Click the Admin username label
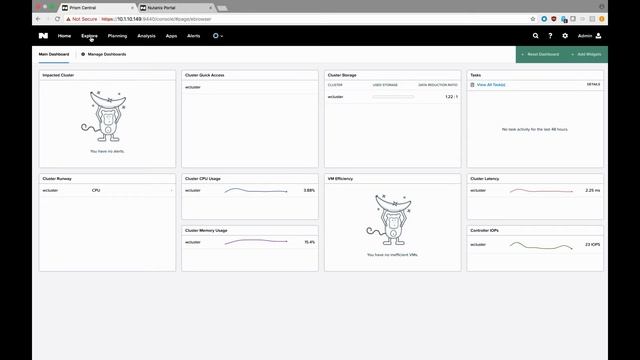This screenshot has height=360, width=640. click(584, 36)
